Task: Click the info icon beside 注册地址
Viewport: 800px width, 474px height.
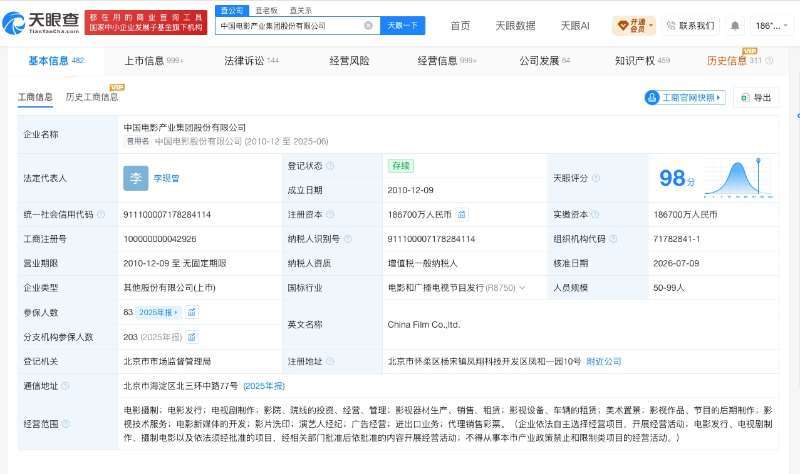Action: pyautogui.click(x=330, y=361)
